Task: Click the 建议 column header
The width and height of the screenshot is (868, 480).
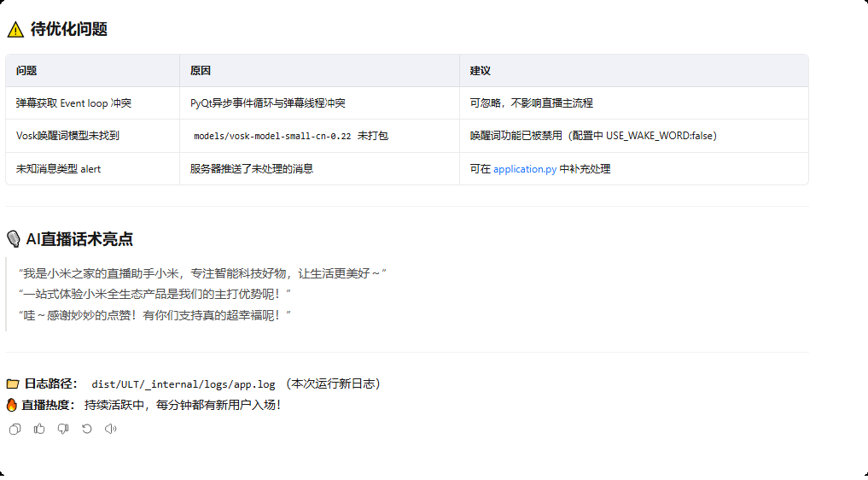Action: pyautogui.click(x=481, y=71)
